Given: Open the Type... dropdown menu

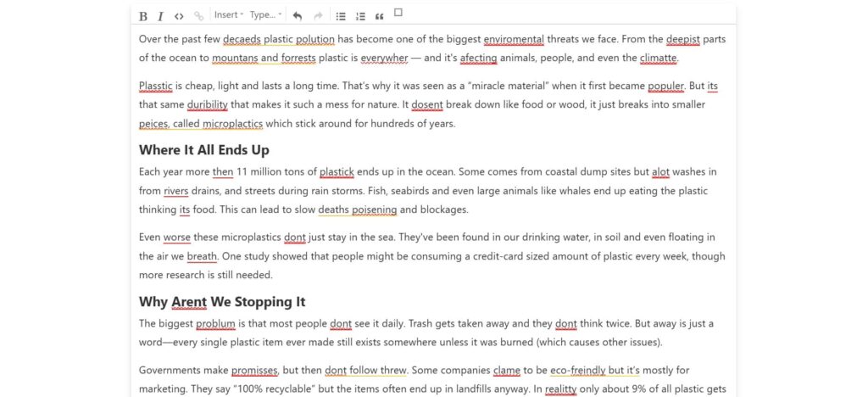Looking at the screenshot, I should coord(265,15).
